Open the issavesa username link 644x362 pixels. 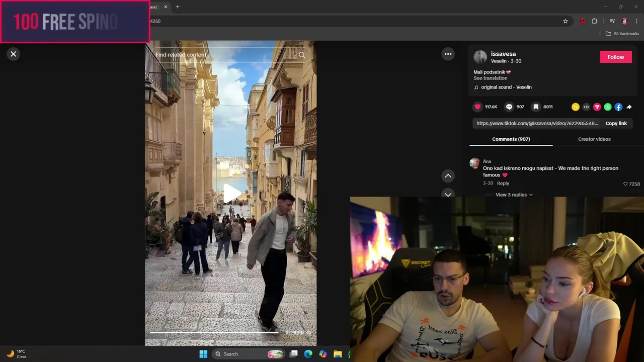503,54
